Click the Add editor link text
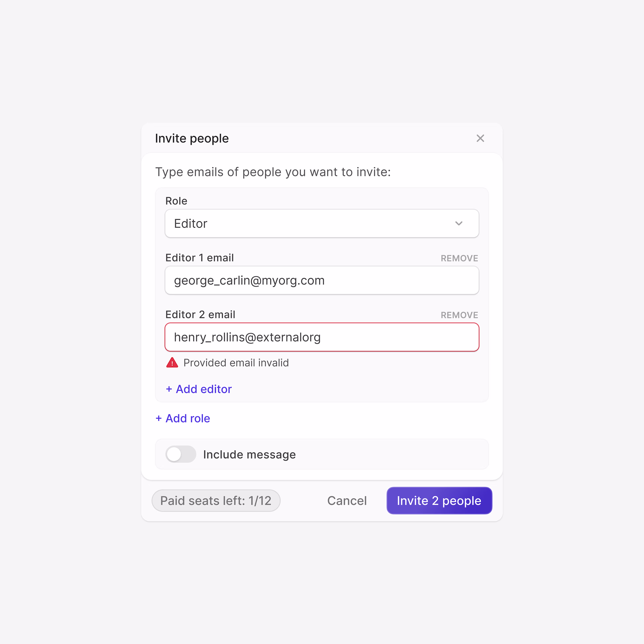 204,389
